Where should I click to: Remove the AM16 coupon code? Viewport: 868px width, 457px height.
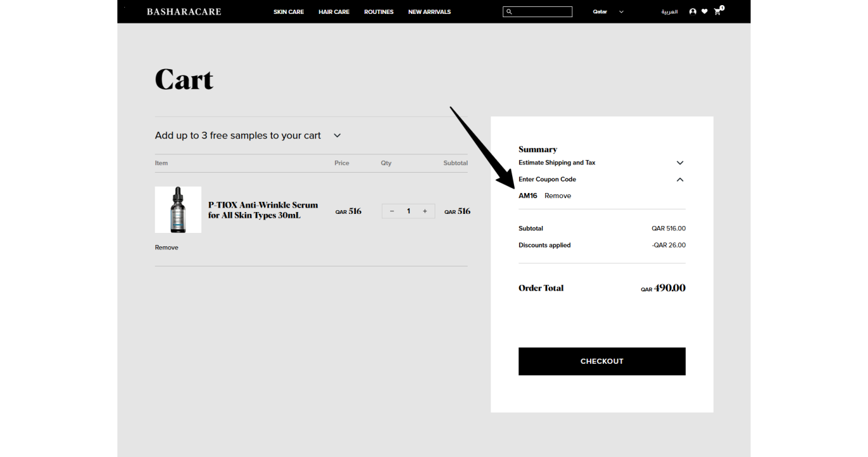click(x=558, y=195)
